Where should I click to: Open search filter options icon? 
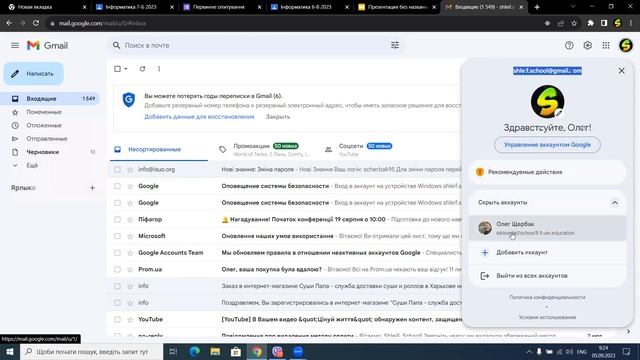coord(395,45)
